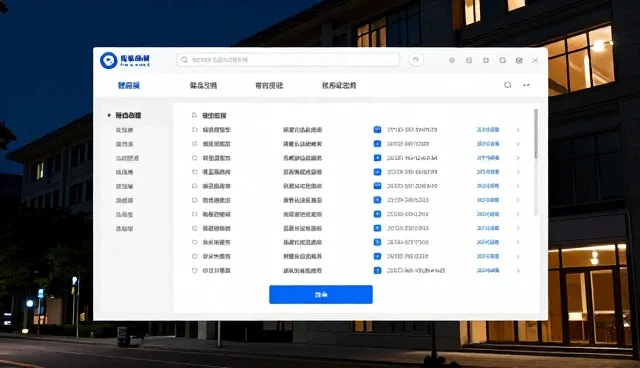This screenshot has width=640, height=368.
Task: Tick the checkbox of the sixth list row
Action: coord(194,200)
